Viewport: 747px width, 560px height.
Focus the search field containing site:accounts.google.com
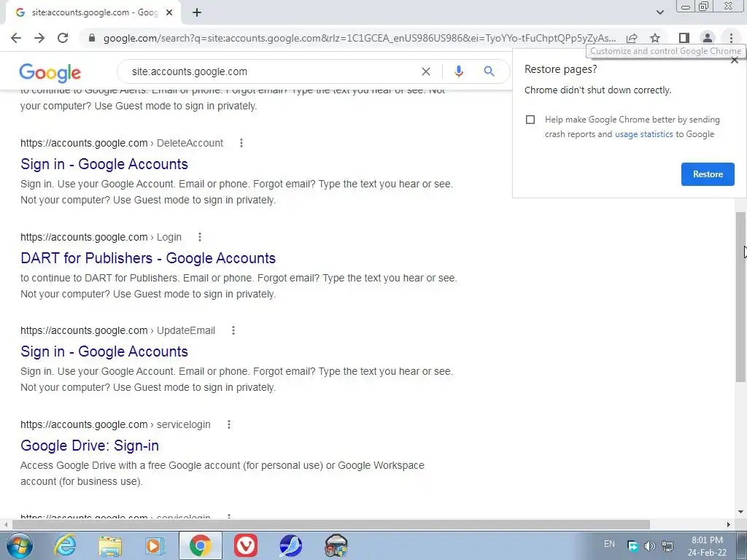point(271,71)
